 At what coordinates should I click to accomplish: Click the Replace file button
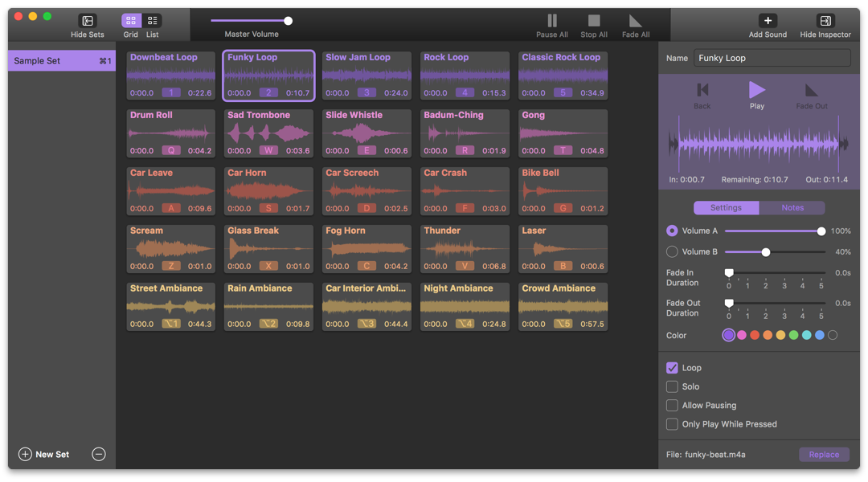point(824,455)
